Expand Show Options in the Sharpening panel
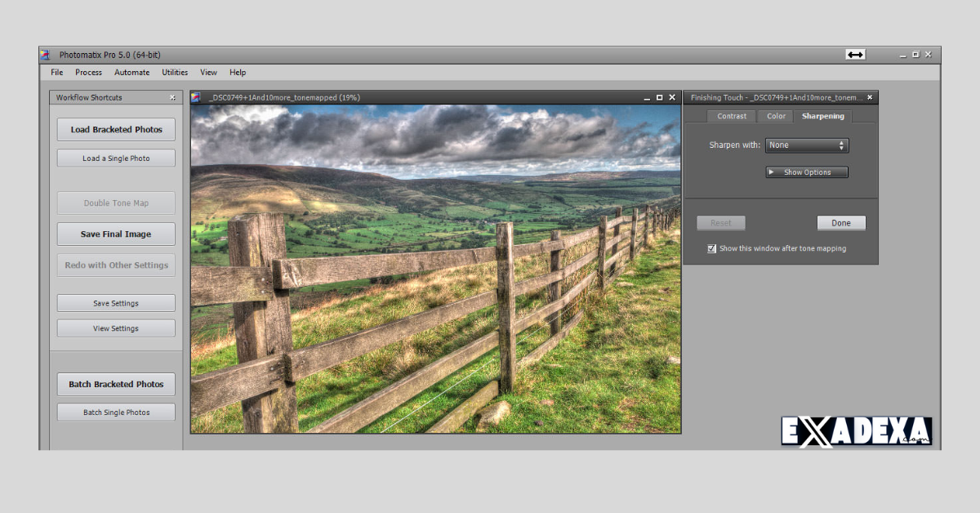The image size is (980, 513). click(x=806, y=172)
